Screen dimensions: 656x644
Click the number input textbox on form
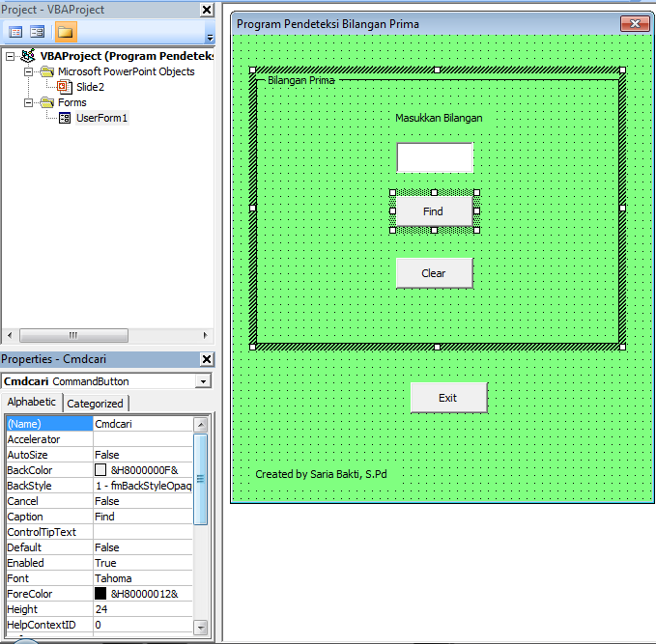pyautogui.click(x=435, y=157)
